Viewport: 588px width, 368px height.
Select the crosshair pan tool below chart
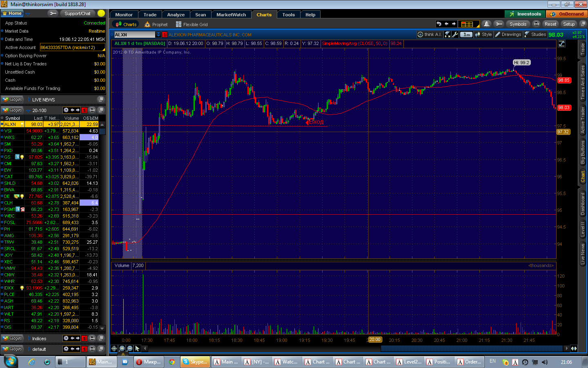[114, 348]
